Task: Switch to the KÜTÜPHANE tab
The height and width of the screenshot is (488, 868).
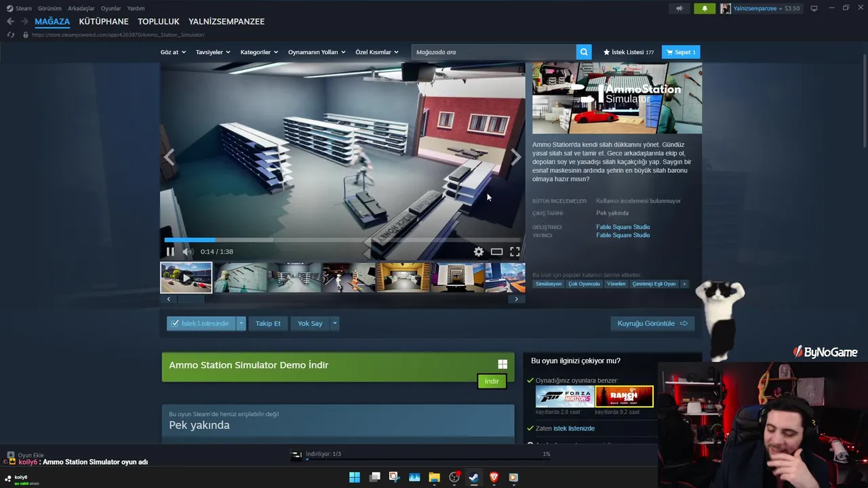Action: (104, 22)
